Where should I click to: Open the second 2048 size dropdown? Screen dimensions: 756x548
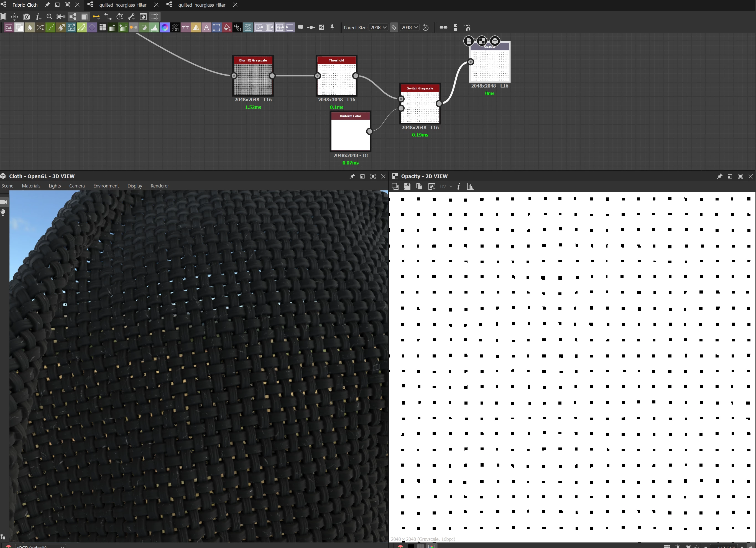point(409,28)
